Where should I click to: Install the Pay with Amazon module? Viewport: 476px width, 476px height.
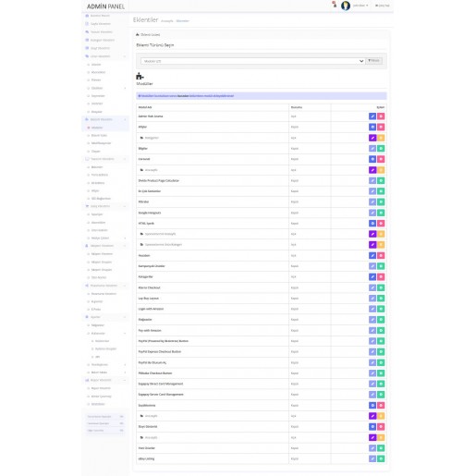click(x=381, y=330)
